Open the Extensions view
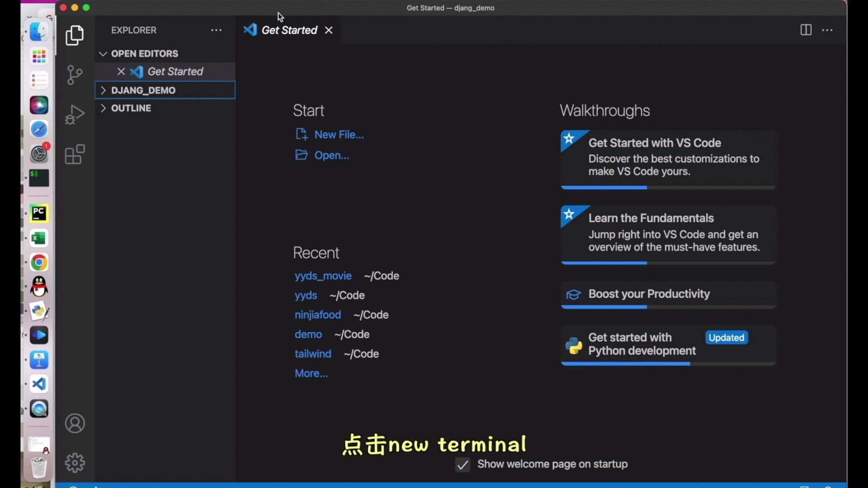Image resolution: width=868 pixels, height=488 pixels. 74,154
